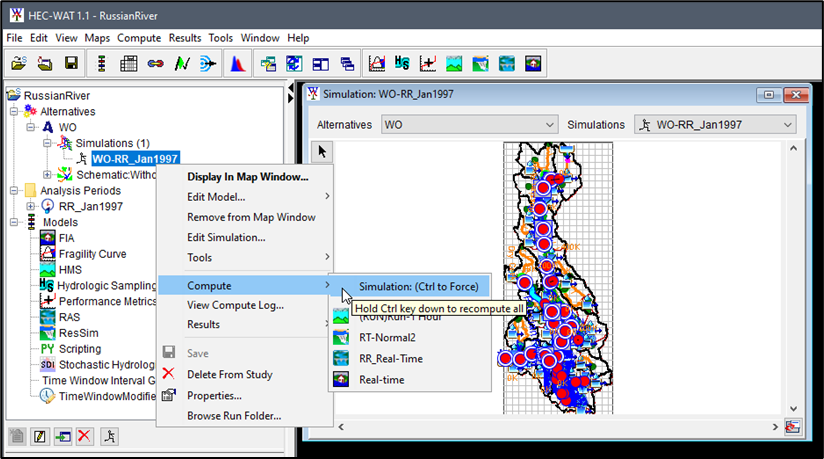Click the map icon at the simulation window's bottom-right corner
The width and height of the screenshot is (824, 459).
[x=792, y=427]
